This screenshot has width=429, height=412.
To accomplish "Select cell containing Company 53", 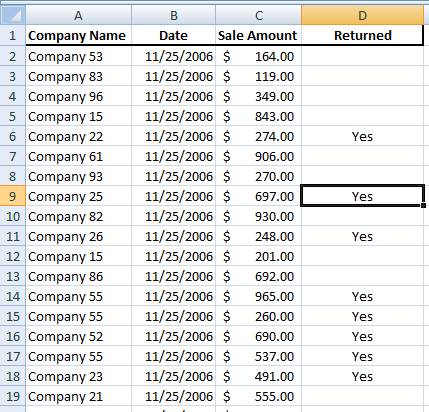I will point(79,56).
